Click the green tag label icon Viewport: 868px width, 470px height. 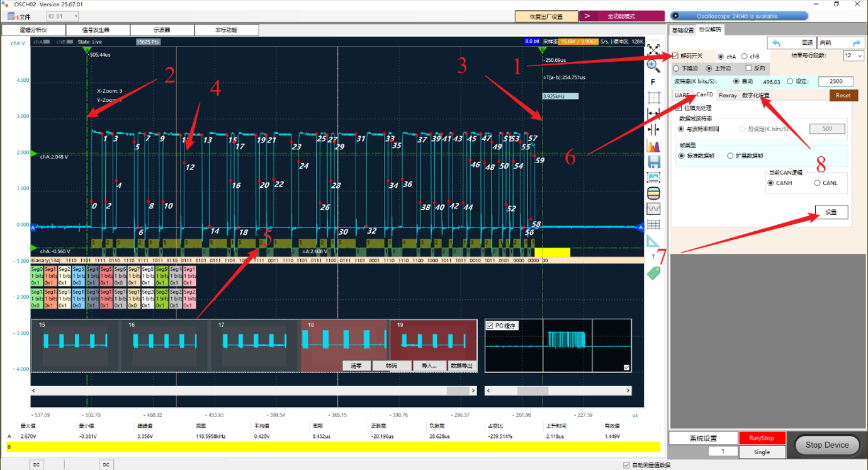coord(653,273)
